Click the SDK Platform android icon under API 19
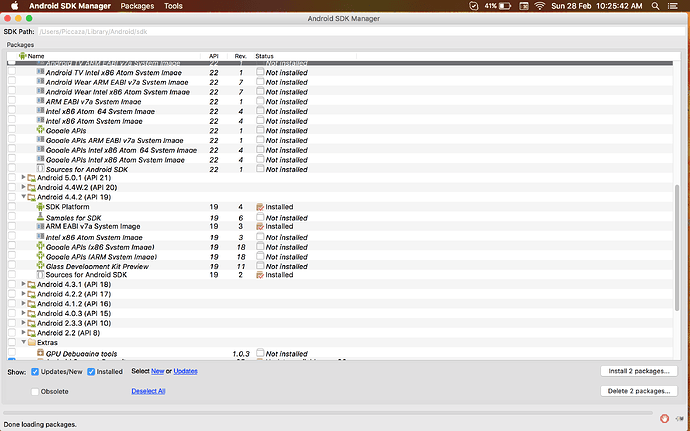Viewport: 690px width, 431px height. tap(40, 206)
